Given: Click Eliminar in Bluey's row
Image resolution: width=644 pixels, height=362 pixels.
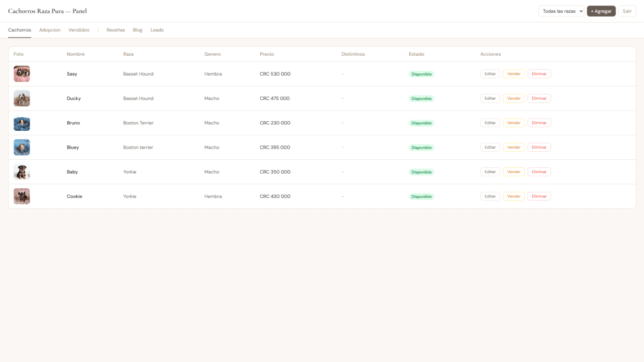Looking at the screenshot, I should pos(539,147).
